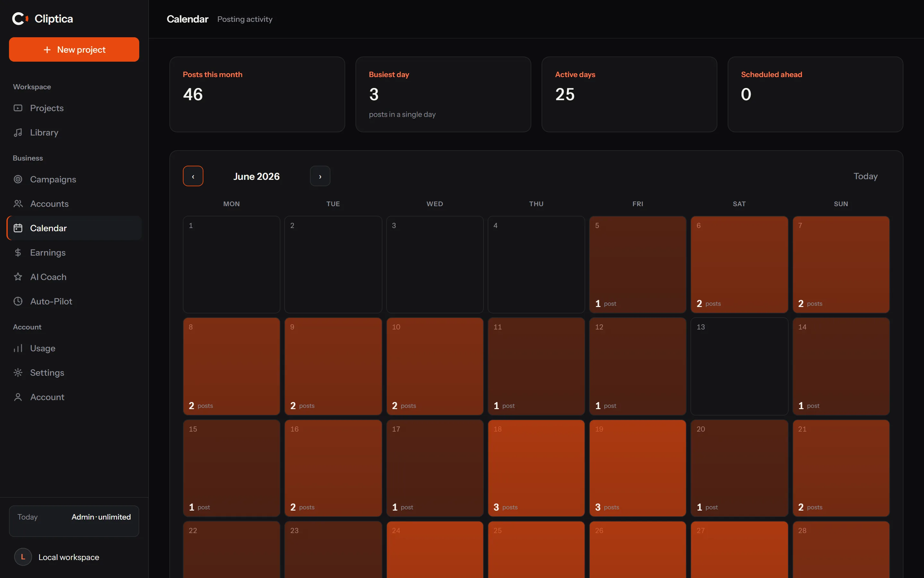Select June 16 calendar cell
This screenshot has height=578, width=924.
[x=333, y=468]
